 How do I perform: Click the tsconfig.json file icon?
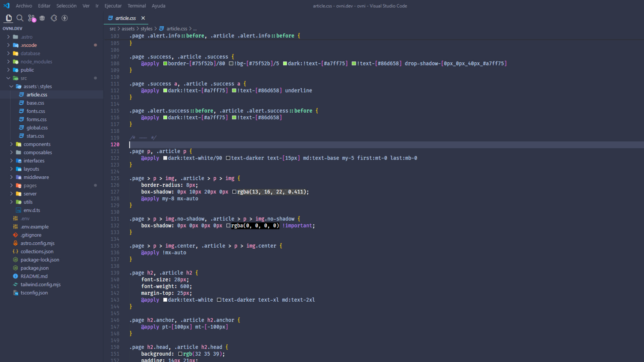(x=15, y=293)
